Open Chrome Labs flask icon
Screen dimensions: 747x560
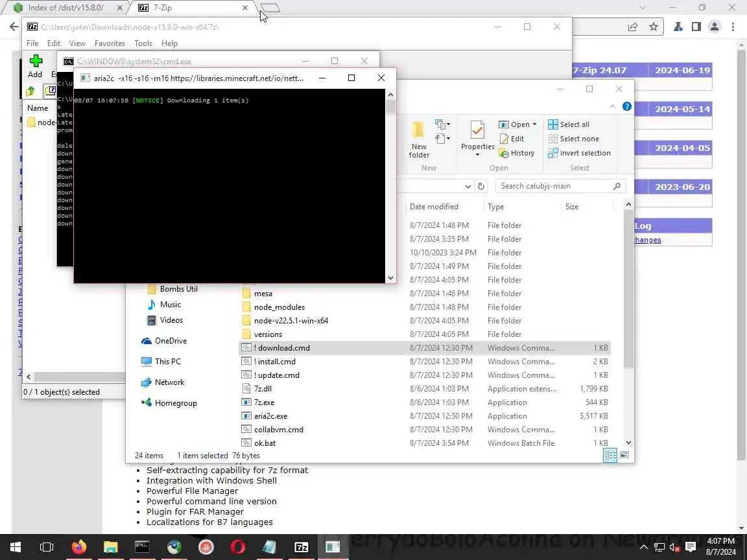click(x=678, y=27)
